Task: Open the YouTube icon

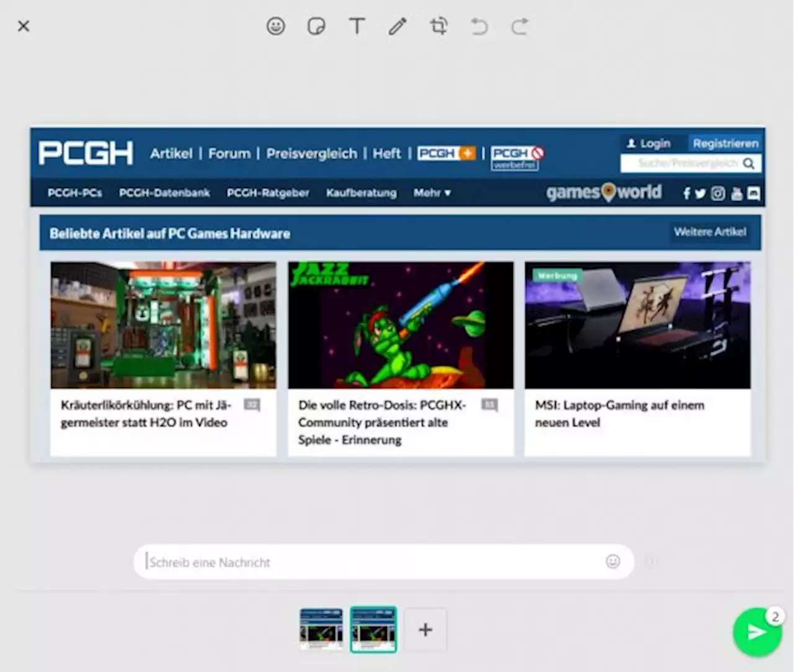Action: coord(736,194)
